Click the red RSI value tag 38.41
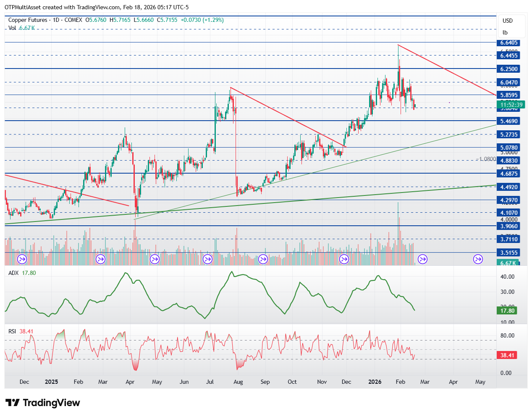 pyautogui.click(x=507, y=355)
